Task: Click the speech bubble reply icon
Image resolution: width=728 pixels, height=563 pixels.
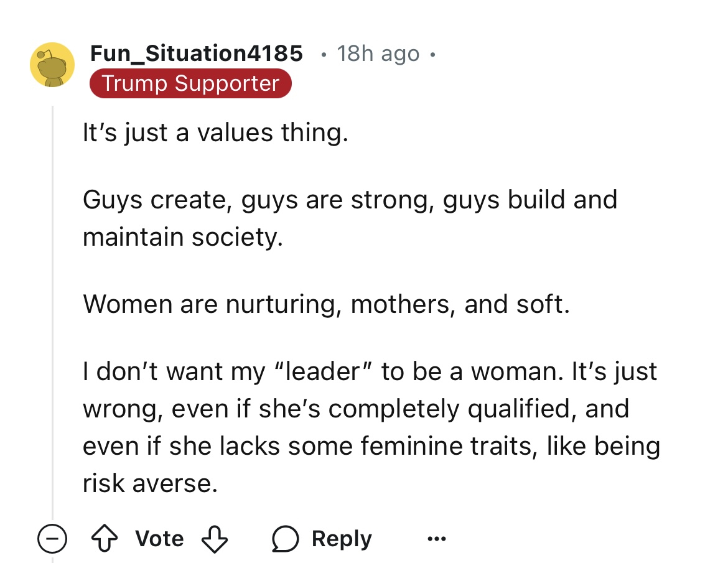Action: tap(285, 538)
